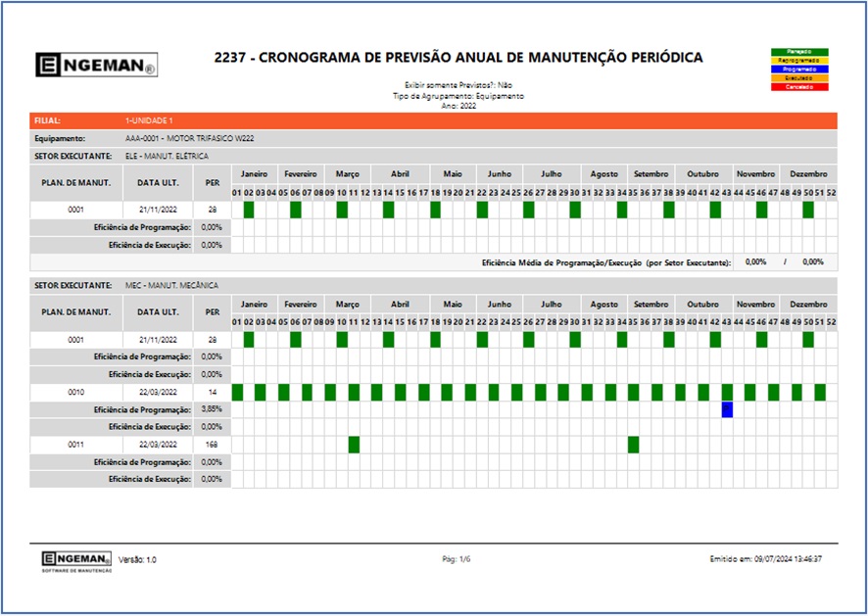The width and height of the screenshot is (868, 616).
Task: Select the yellow 'Reprogramado' legend swatch
Action: (x=800, y=61)
